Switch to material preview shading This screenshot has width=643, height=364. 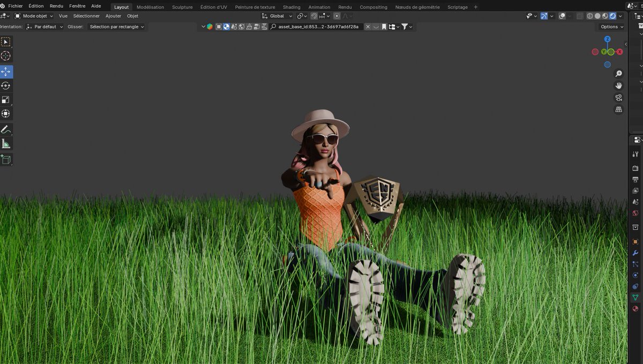point(605,16)
